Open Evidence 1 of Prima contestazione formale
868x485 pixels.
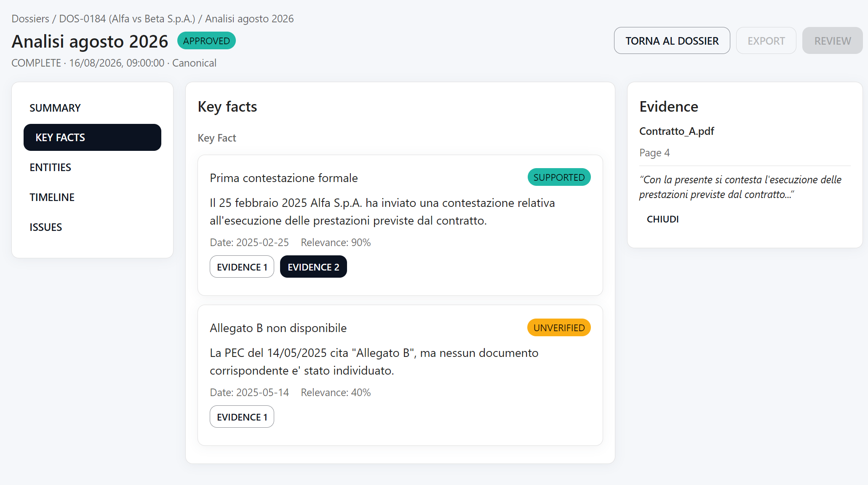point(242,267)
